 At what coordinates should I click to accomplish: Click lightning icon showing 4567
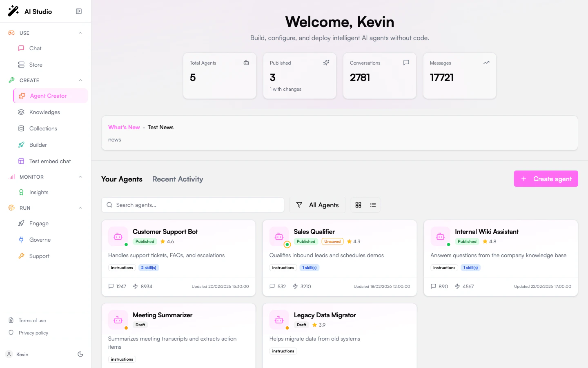457,286
